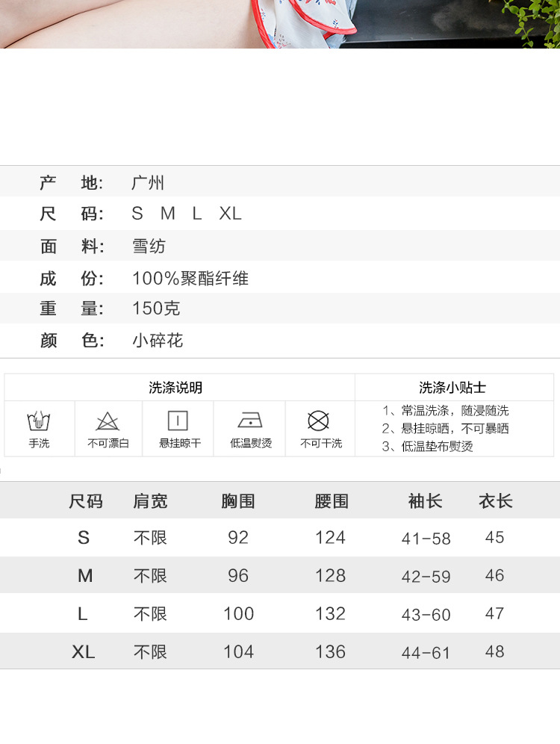Open the product photo at top
This screenshot has height=744, width=560.
pyautogui.click(x=280, y=24)
